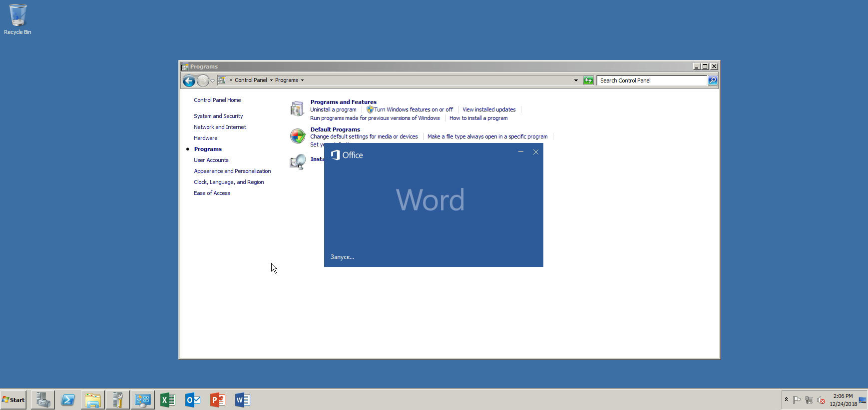
Task: Launch PowerPoint from the taskbar
Action: tap(218, 400)
